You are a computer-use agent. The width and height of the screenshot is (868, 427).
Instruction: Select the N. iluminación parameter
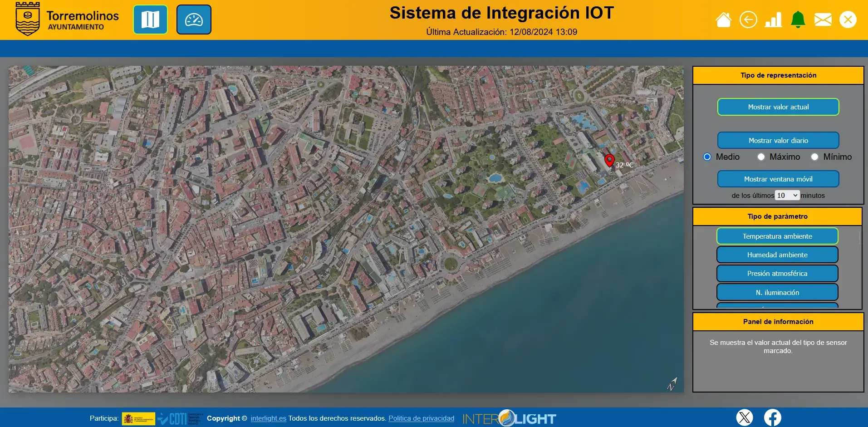pos(777,292)
